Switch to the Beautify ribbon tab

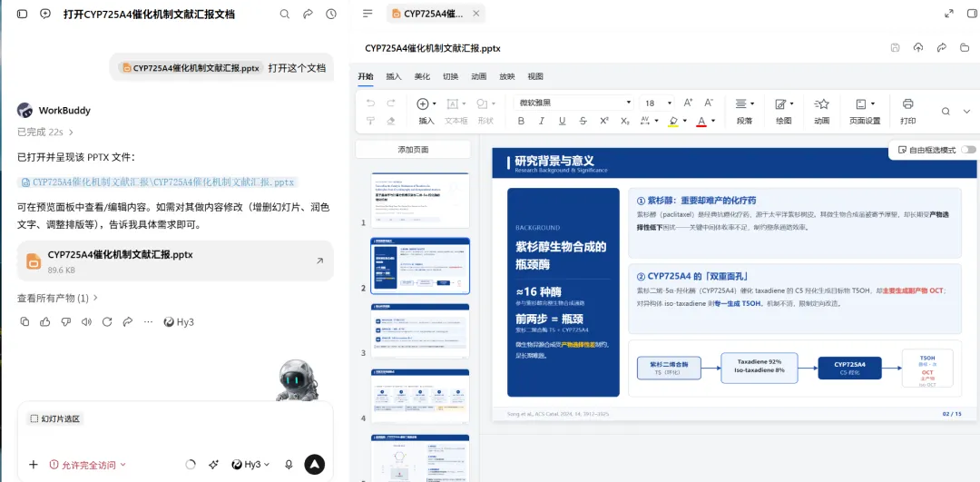click(x=422, y=76)
